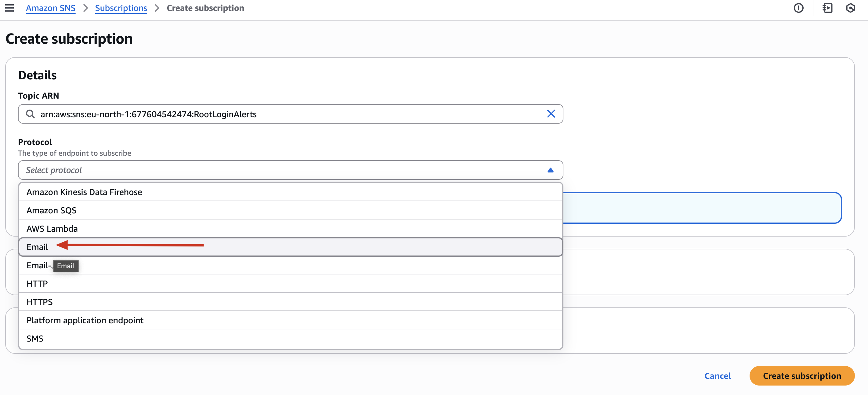Select the HTTPS protocol option
Screen dimensions: 868x395
point(291,302)
